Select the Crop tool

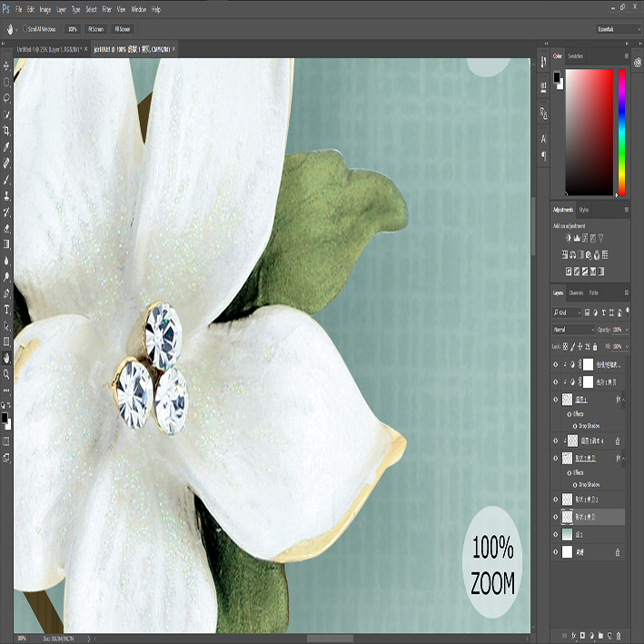click(x=6, y=131)
